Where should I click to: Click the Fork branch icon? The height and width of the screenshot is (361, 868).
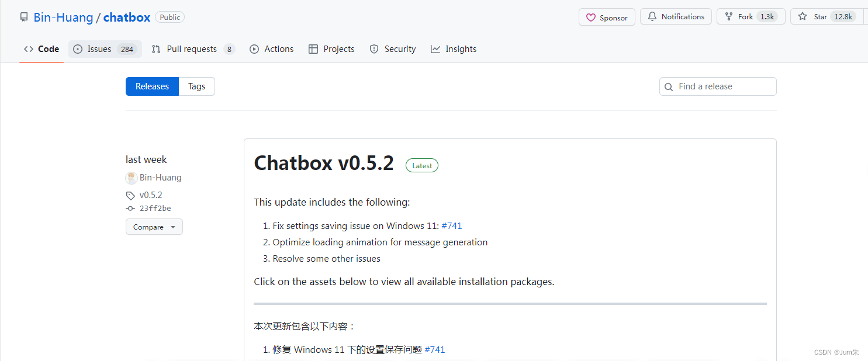coord(729,17)
